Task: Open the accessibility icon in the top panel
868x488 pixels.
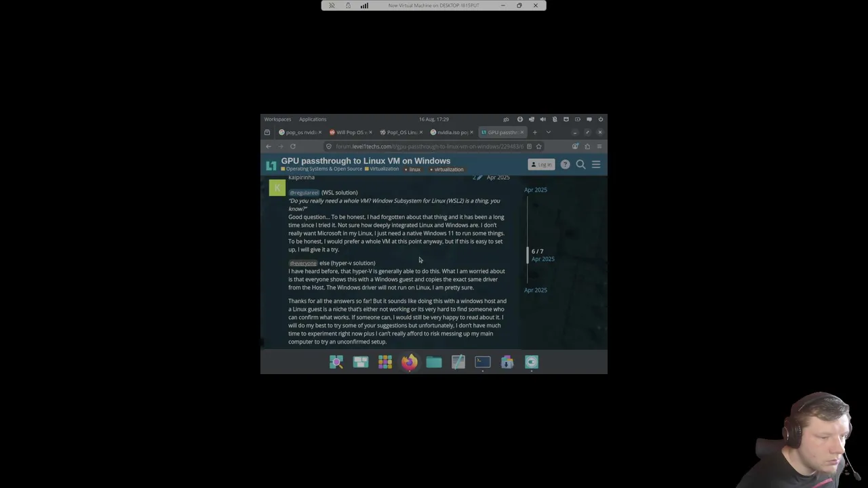Action: 520,119
